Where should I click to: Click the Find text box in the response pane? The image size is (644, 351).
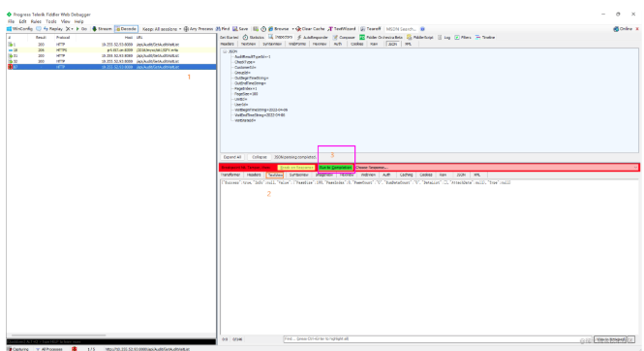pyautogui.click(x=438, y=339)
